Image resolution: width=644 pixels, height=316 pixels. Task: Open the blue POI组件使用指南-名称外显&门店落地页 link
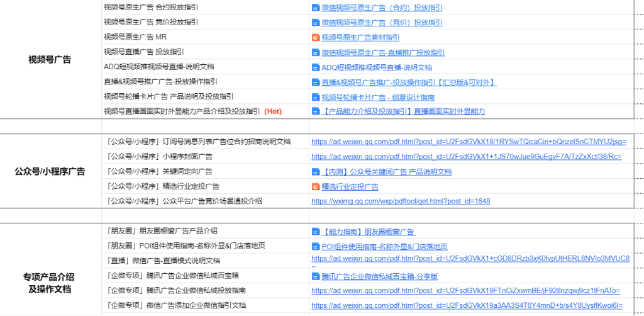[384, 247]
